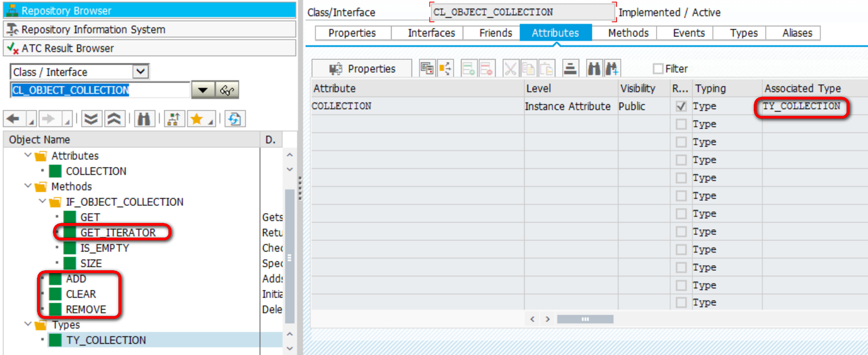The image size is (868, 355).
Task: Click the refresh object list icon
Action: [x=235, y=118]
